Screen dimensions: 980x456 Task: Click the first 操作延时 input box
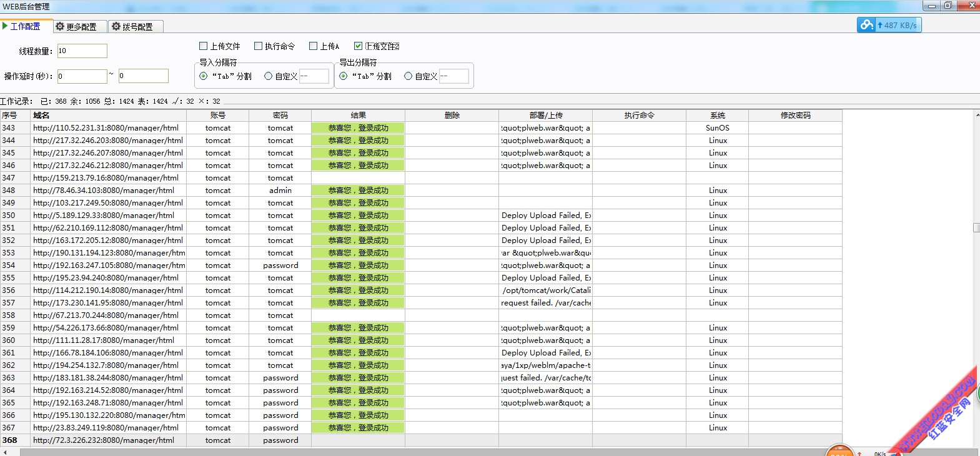pos(82,76)
